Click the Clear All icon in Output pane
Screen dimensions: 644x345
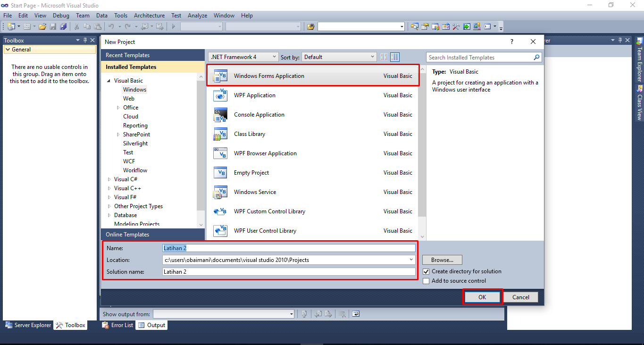(x=343, y=314)
